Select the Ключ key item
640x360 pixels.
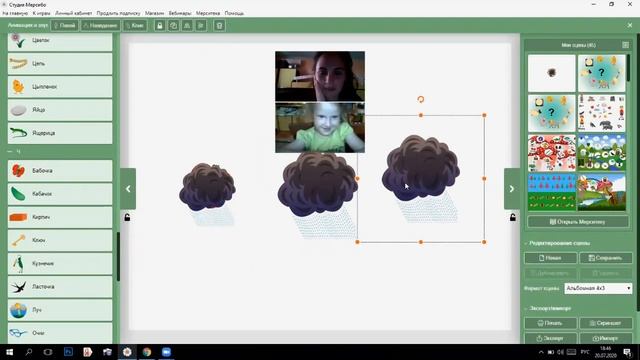[x=60, y=240]
